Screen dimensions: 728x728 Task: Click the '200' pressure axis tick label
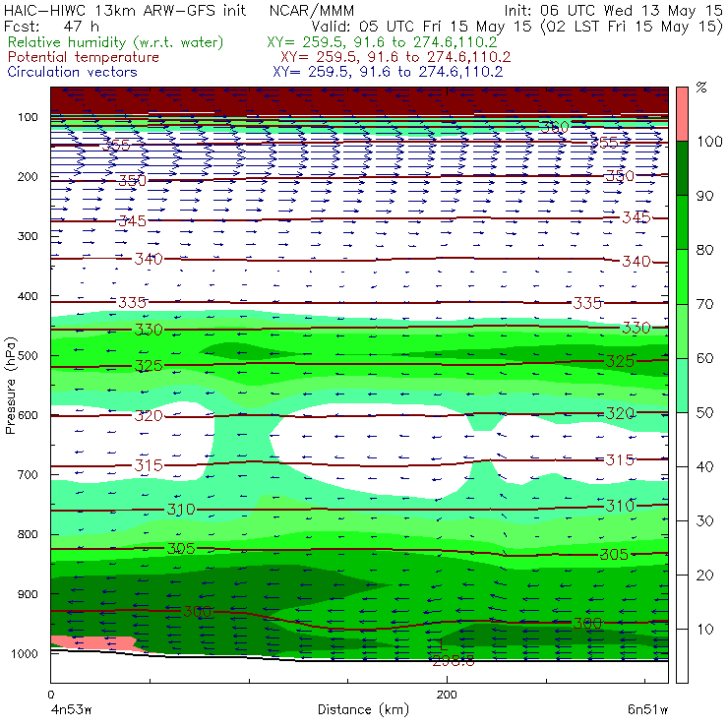[28, 177]
